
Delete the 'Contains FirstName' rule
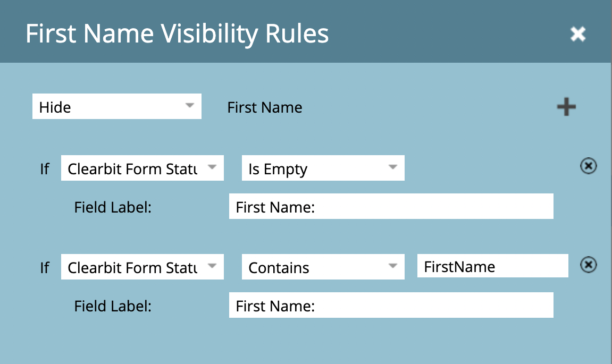coord(588,265)
